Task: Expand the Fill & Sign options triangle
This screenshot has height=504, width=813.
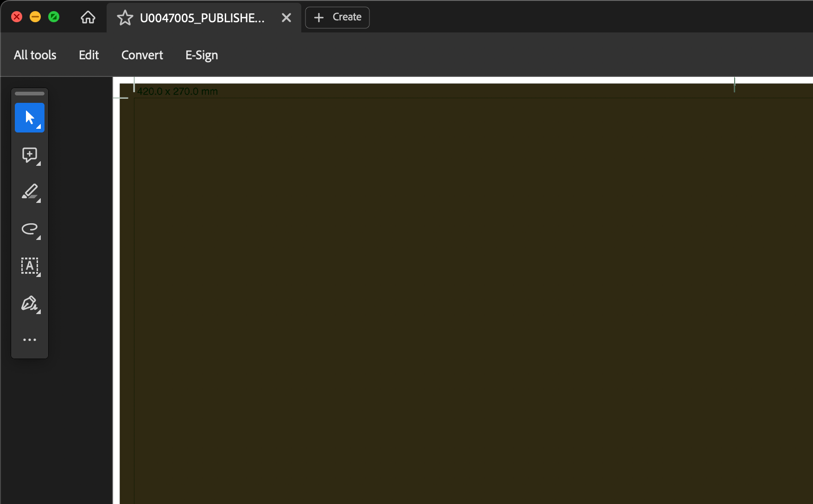Action: [39, 313]
